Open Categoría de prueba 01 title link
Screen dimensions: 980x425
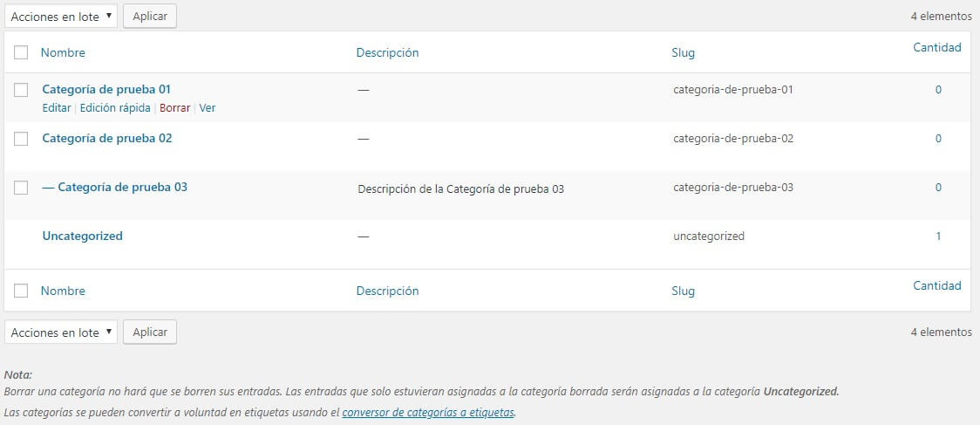tap(106, 89)
